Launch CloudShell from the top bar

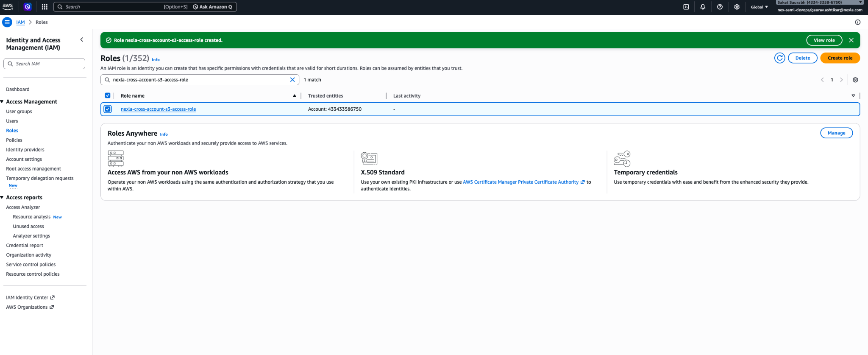pos(686,7)
